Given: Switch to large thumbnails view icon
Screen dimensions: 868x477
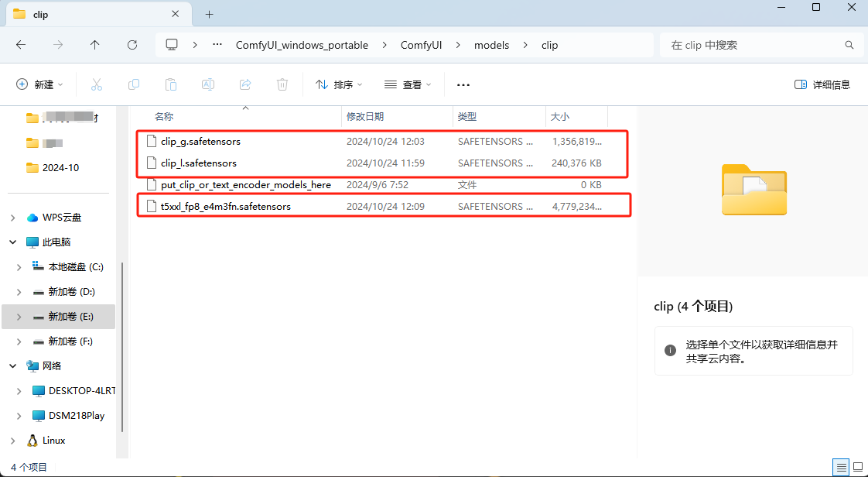Looking at the screenshot, I should point(857,467).
